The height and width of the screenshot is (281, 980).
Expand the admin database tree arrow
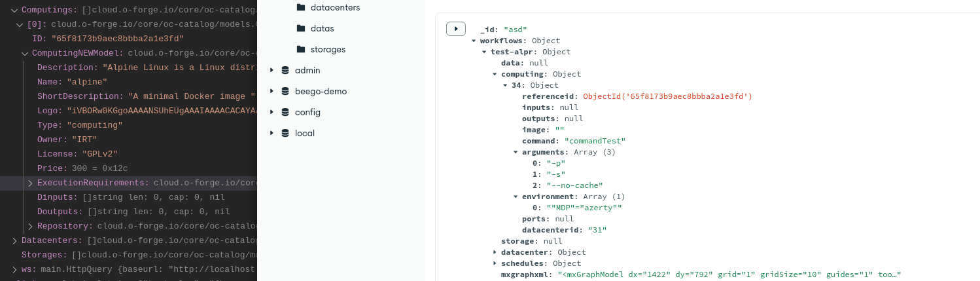coord(272,70)
